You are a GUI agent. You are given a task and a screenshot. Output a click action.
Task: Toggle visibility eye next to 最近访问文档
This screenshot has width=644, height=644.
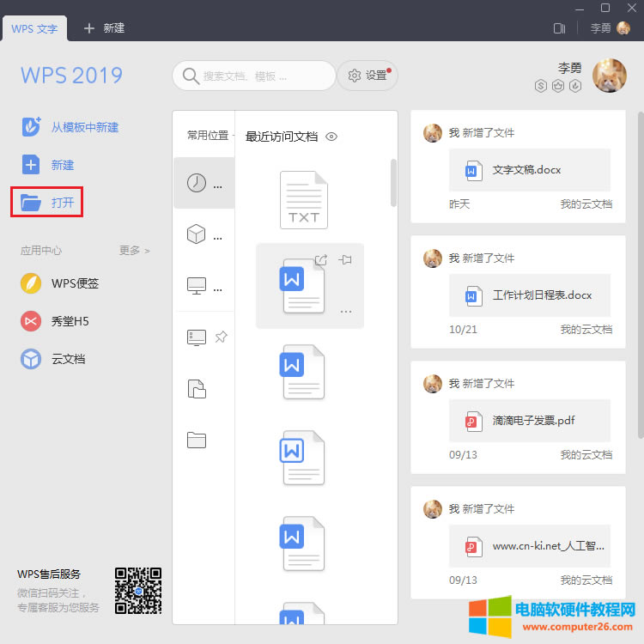point(331,137)
